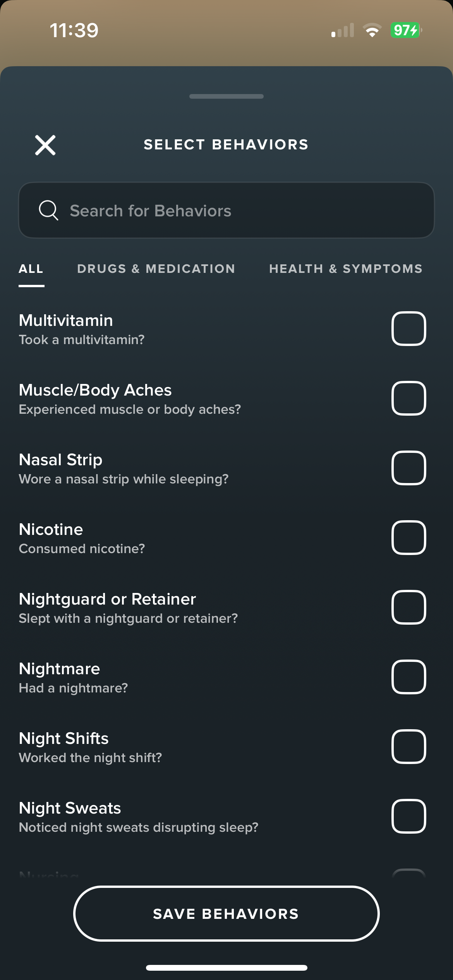Image resolution: width=453 pixels, height=980 pixels.
Task: Tap the sheet drag handle at top
Action: 226,96
